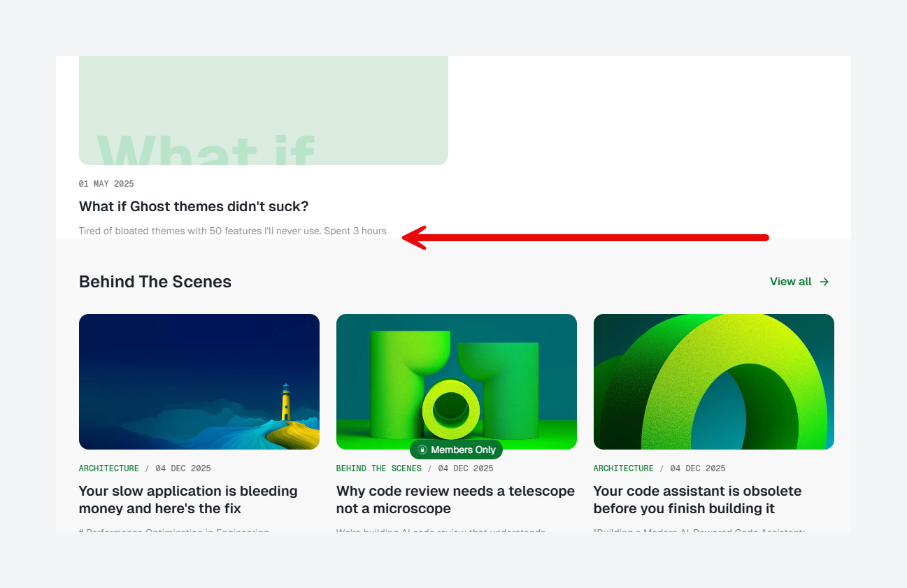The height and width of the screenshot is (588, 907).
Task: Click 04 DEC 2025 date on code review post
Action: [466, 468]
